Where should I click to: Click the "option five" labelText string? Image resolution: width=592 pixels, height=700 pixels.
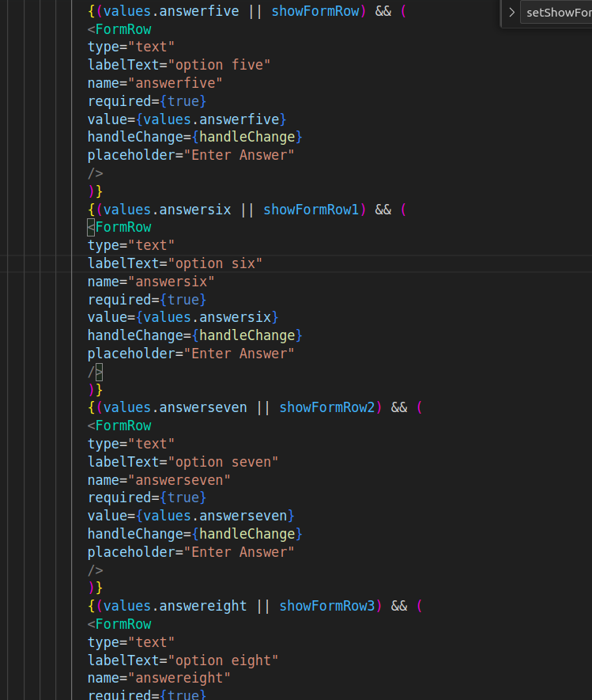point(223,65)
